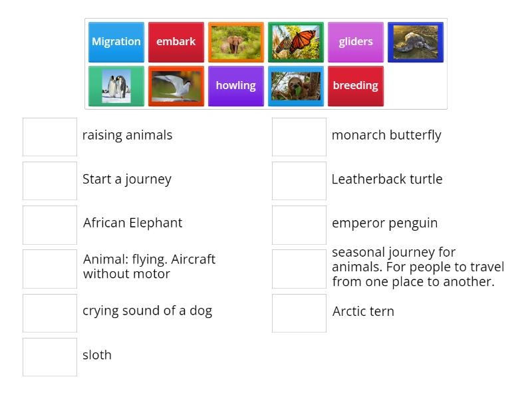The height and width of the screenshot is (399, 532).
Task: Click the answer box beside African Elephant
Action: coord(50,224)
